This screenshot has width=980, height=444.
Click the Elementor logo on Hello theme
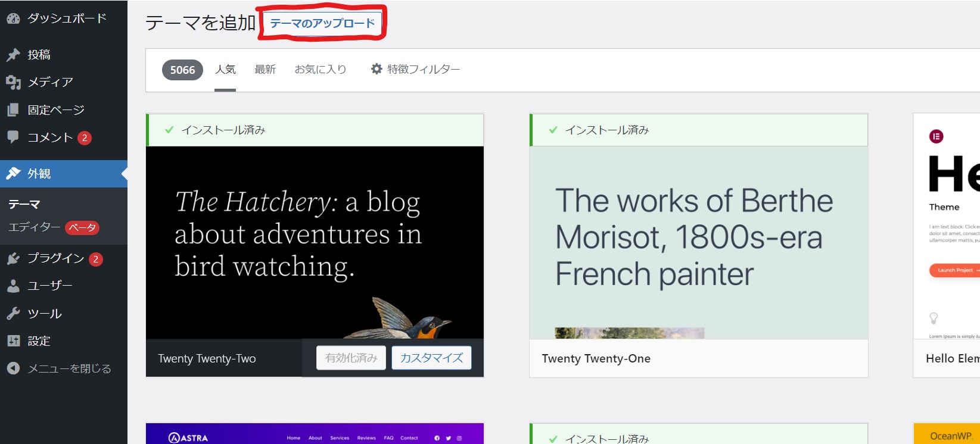(x=937, y=136)
